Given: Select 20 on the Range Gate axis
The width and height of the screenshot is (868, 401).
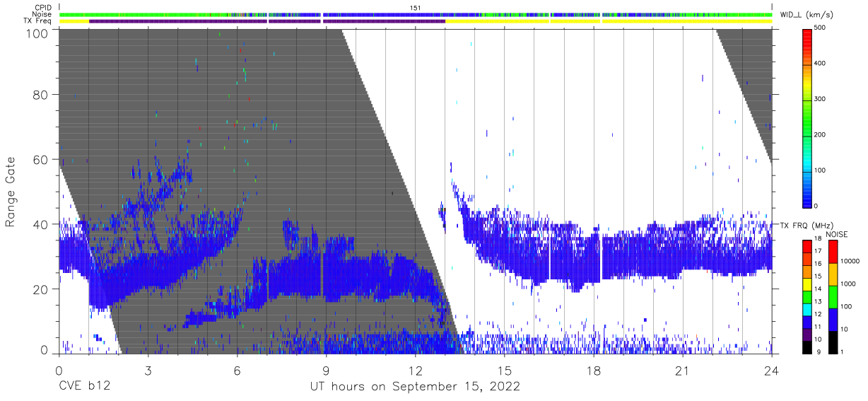Looking at the screenshot, I should [x=40, y=289].
